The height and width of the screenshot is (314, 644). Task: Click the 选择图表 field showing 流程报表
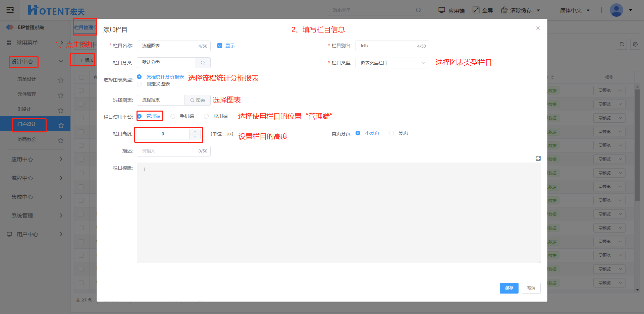(x=161, y=100)
